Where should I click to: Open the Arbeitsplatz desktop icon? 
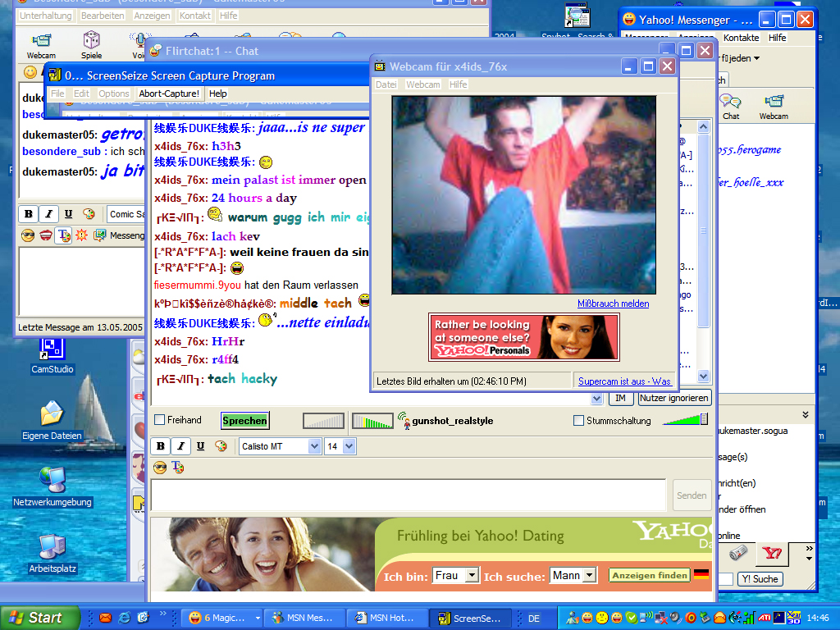pos(52,554)
